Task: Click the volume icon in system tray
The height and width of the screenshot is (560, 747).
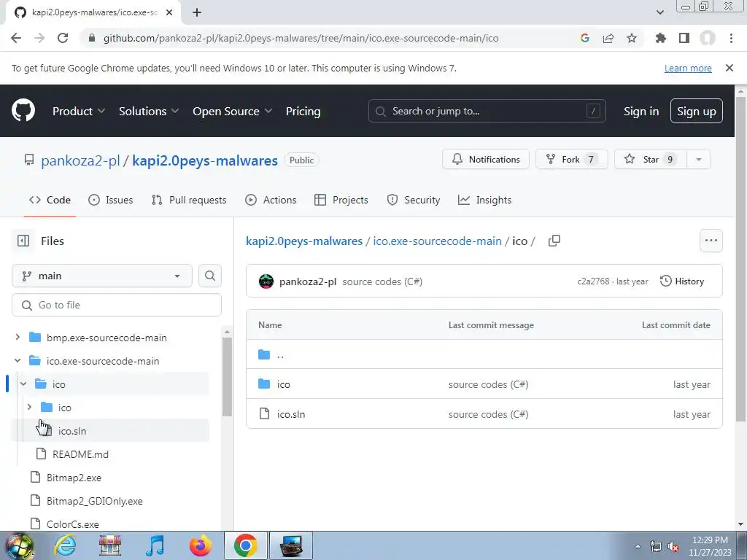Action: click(673, 546)
